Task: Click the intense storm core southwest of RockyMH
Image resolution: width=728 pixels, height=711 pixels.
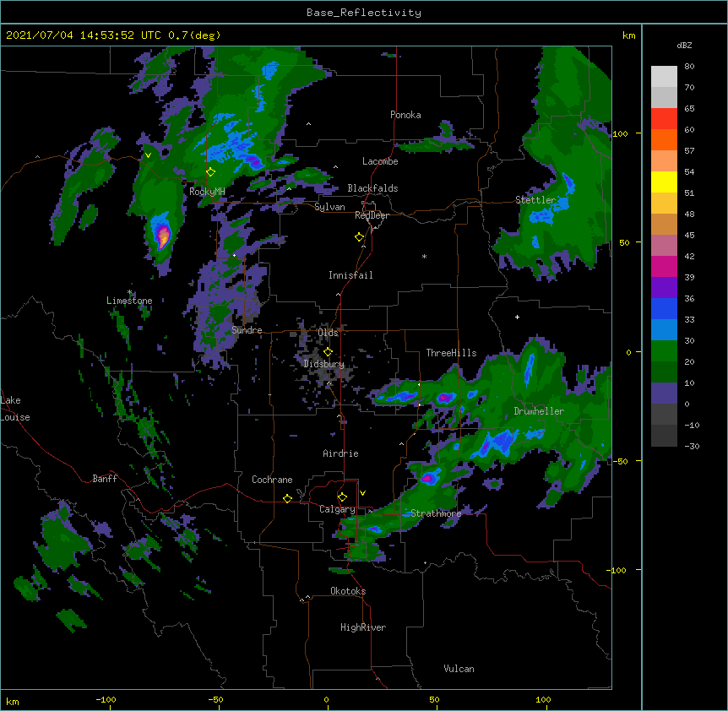Action: (x=162, y=235)
